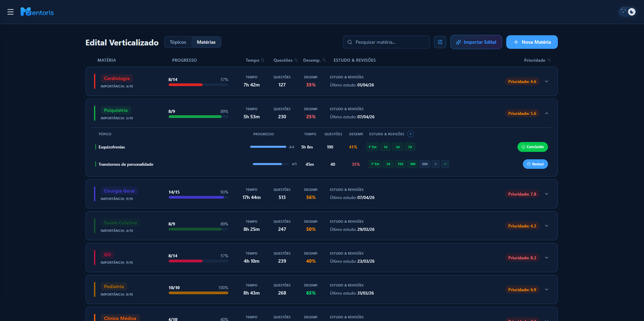Click the Nova Matéria button

click(x=532, y=42)
